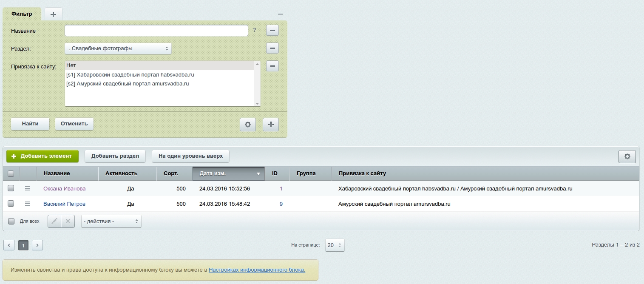Sort by the Дата изм. column
644x284 pixels.
(229, 173)
